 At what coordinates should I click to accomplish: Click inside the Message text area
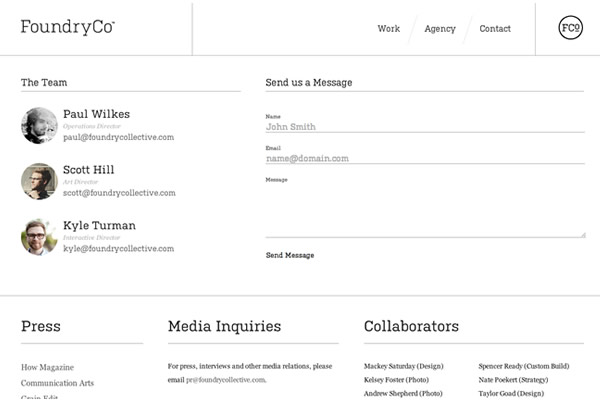[424, 211]
